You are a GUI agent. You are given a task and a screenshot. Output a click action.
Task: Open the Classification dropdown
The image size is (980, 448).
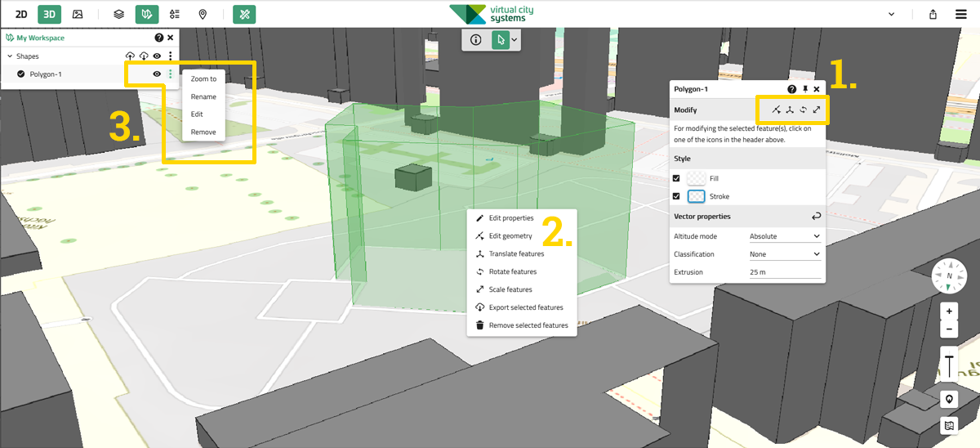(x=785, y=254)
